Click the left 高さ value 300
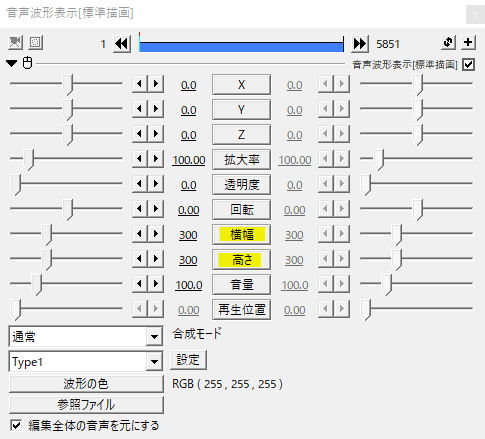 pyautogui.click(x=188, y=260)
